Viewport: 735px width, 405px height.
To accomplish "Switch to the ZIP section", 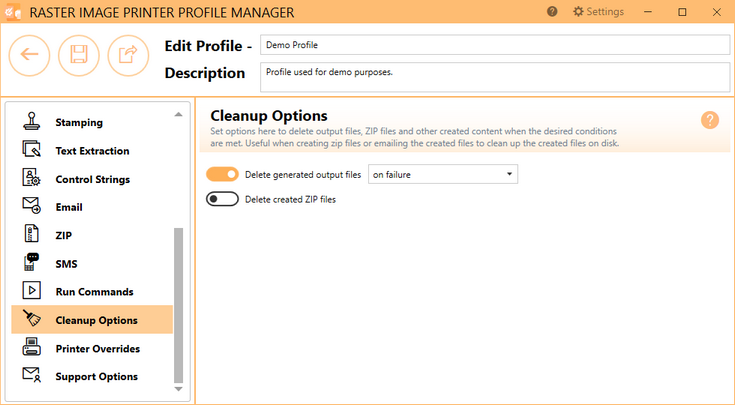I will coord(92,235).
